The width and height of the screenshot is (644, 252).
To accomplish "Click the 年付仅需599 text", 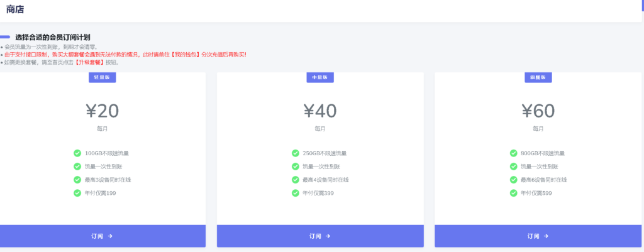I will [x=536, y=193].
